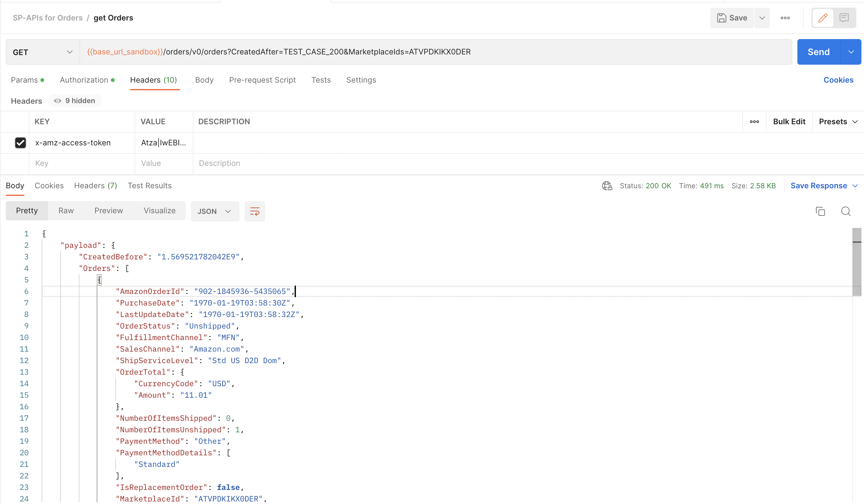Select the Pretty view
This screenshot has height=504, width=864.
(27, 211)
